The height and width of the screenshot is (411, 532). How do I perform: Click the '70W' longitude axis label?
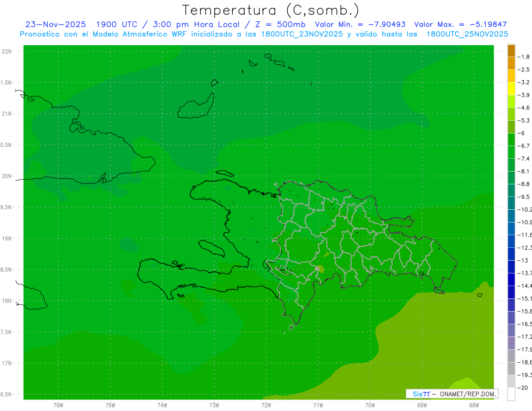point(370,405)
